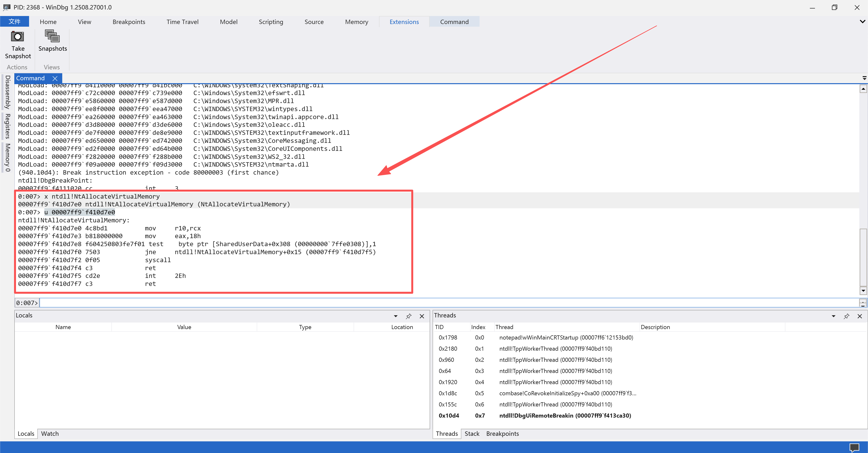This screenshot has width=868, height=453.
Task: Open the collapsed Disassembly side panel
Action: coord(8,92)
